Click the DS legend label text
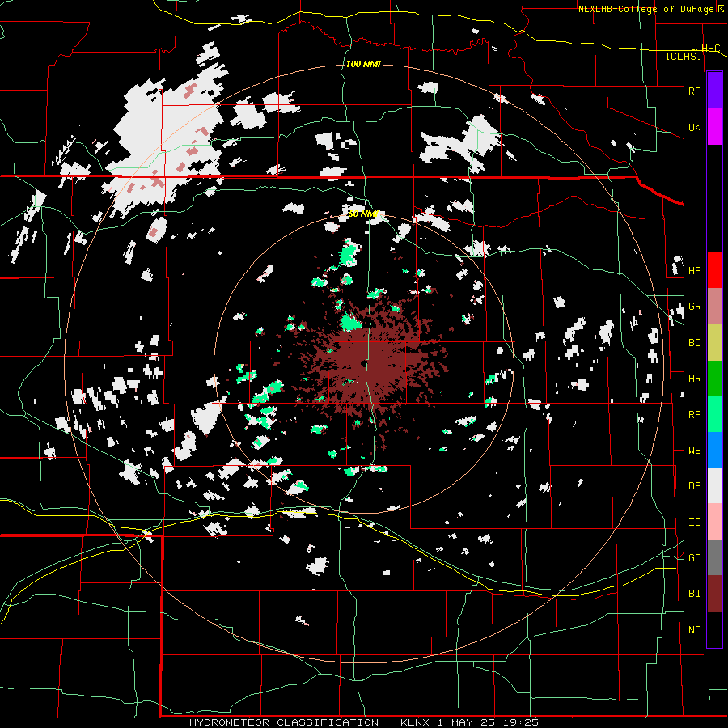Image resolution: width=728 pixels, height=728 pixels. coord(694,486)
